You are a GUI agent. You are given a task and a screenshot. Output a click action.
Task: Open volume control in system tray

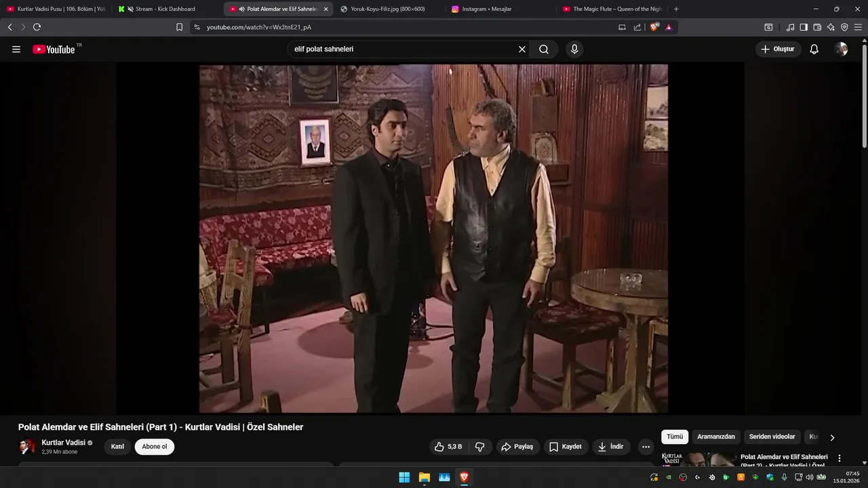point(809,477)
